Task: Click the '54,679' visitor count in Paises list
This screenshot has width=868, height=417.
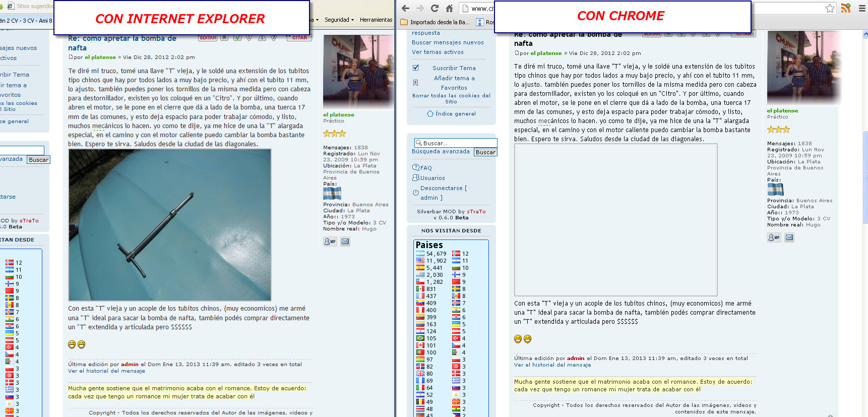Action: pyautogui.click(x=436, y=254)
